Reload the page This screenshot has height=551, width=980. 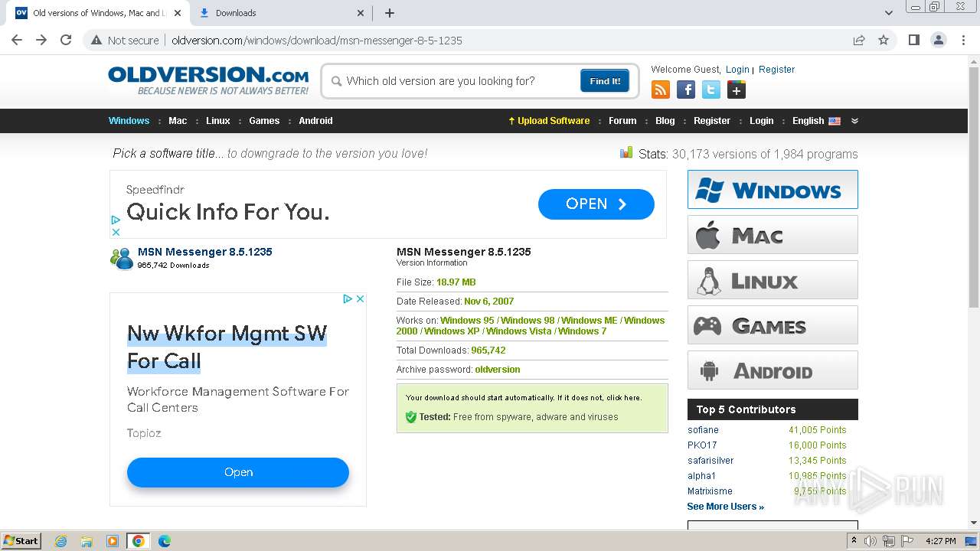pos(66,40)
